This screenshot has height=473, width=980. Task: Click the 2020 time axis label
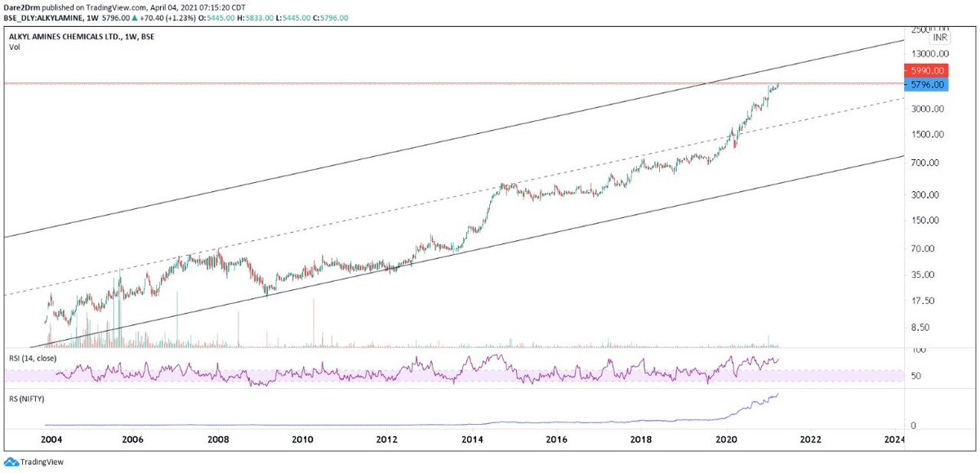(x=727, y=439)
